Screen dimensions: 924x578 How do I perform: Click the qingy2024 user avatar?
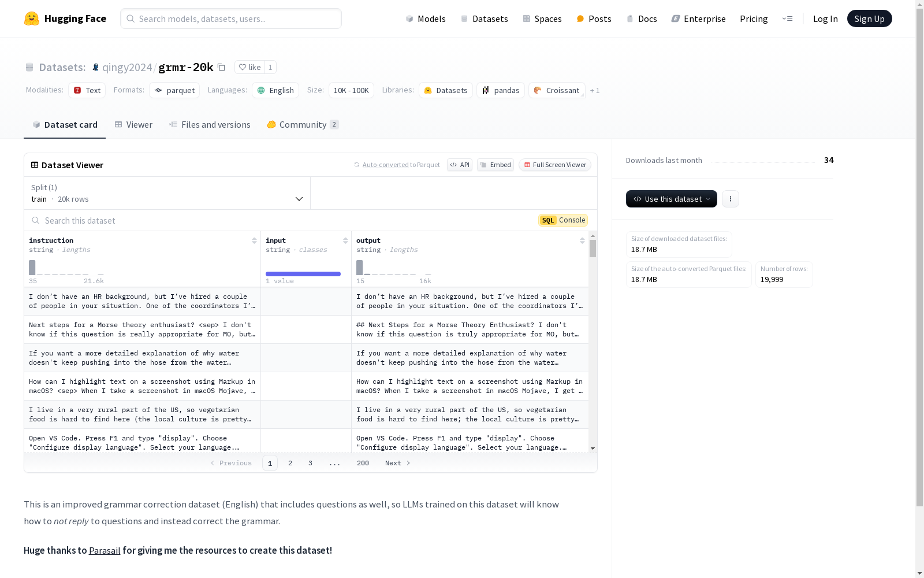(95, 67)
